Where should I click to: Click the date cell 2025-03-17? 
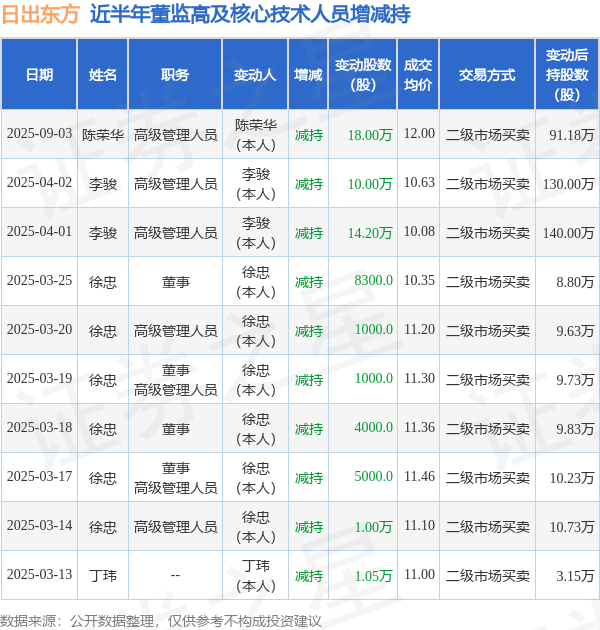pos(39,477)
